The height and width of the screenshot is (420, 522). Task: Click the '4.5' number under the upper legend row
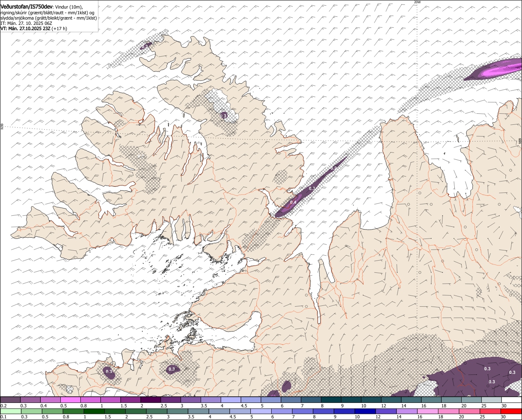click(243, 406)
